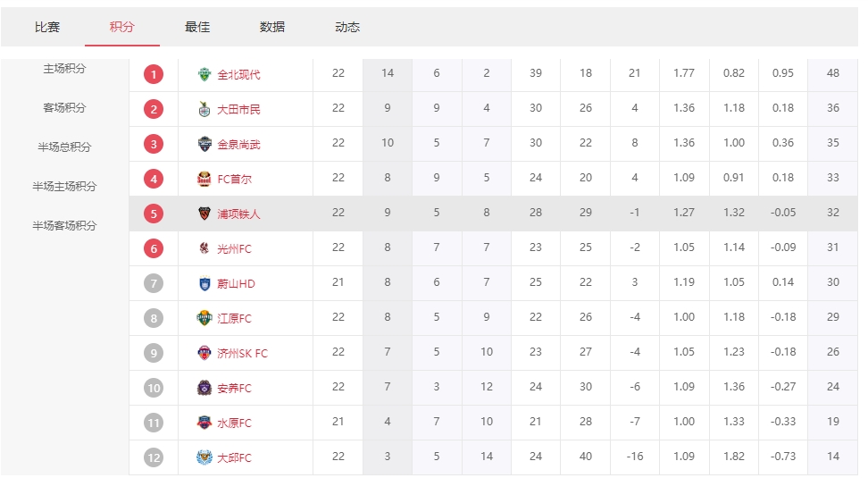Select 半场总积分 from the left menu
Image resolution: width=868 pixels, height=478 pixels.
[x=64, y=147]
